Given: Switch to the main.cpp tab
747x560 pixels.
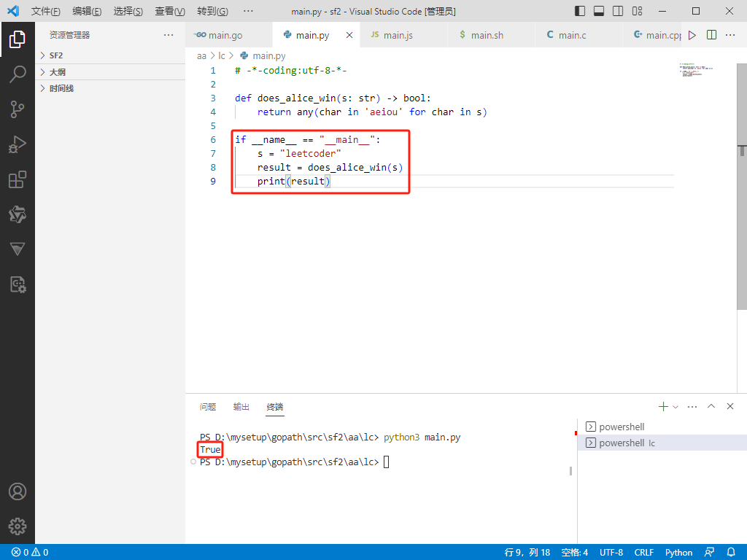Looking at the screenshot, I should pos(652,35).
